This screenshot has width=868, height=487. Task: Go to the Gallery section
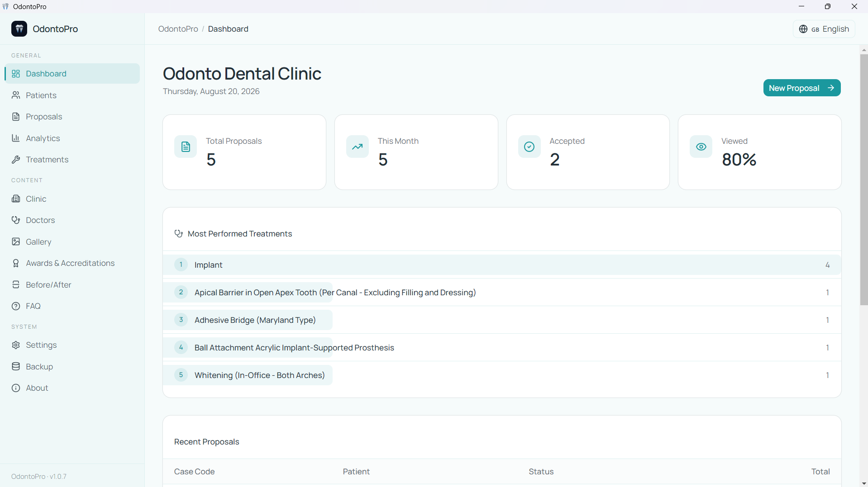[x=72, y=241]
